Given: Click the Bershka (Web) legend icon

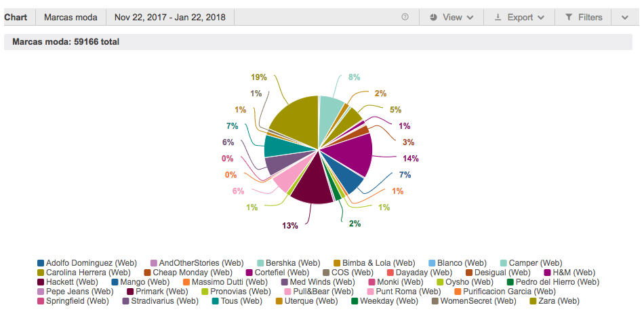Looking at the screenshot, I should [x=260, y=263].
